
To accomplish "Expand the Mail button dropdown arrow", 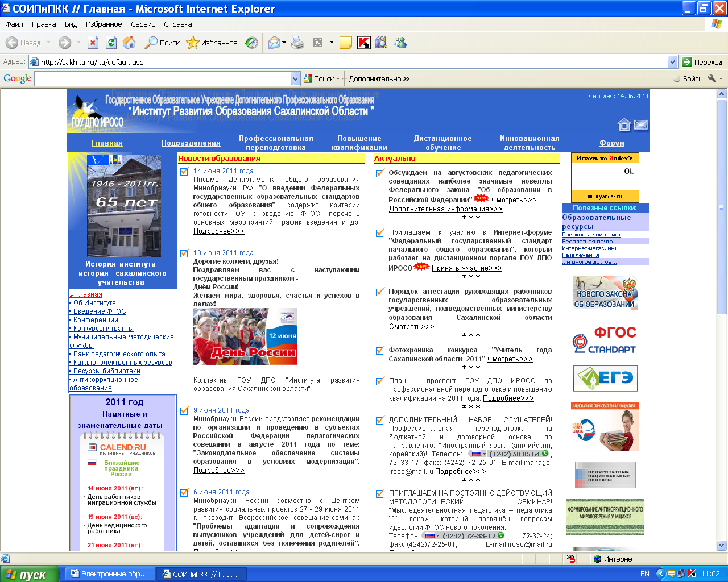I will 284,43.
